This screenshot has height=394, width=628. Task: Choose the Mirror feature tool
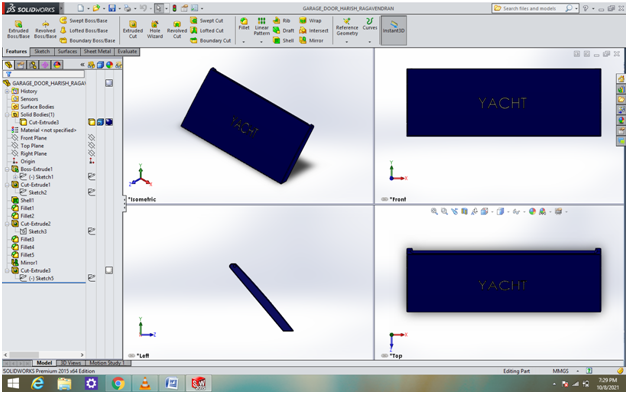(311, 40)
